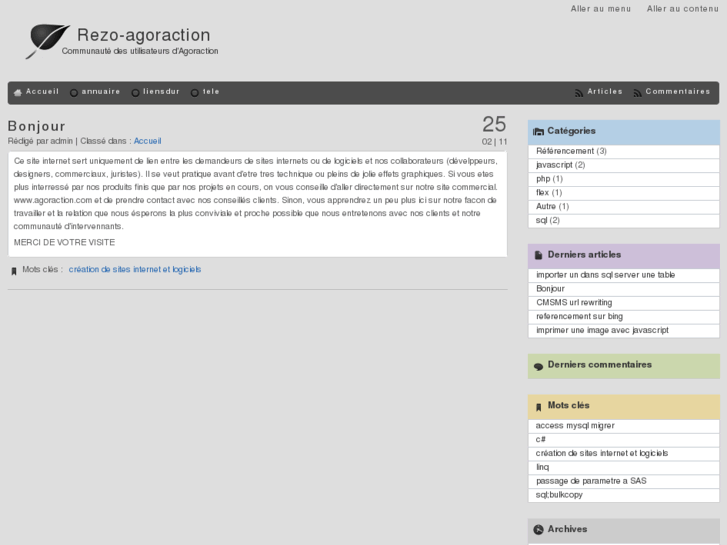Viewport: 727px width, 545px height.
Task: Click the clock icon in Archives header
Action: (x=538, y=529)
